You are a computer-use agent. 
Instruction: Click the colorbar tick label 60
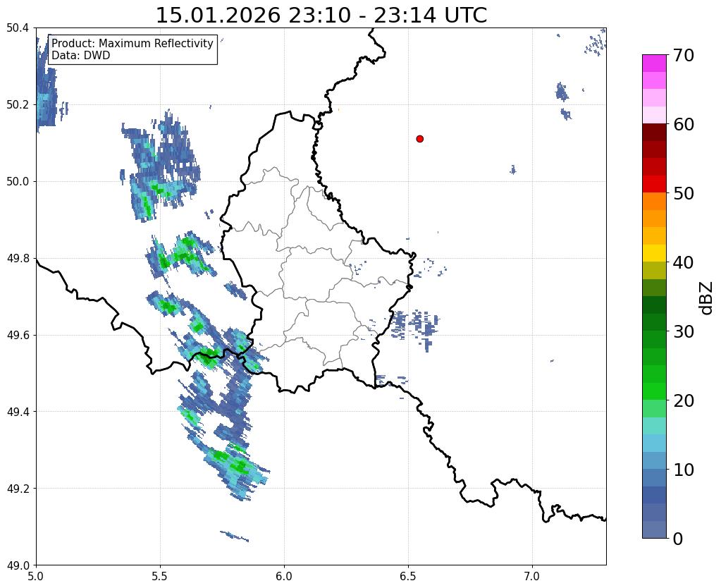pyautogui.click(x=683, y=124)
